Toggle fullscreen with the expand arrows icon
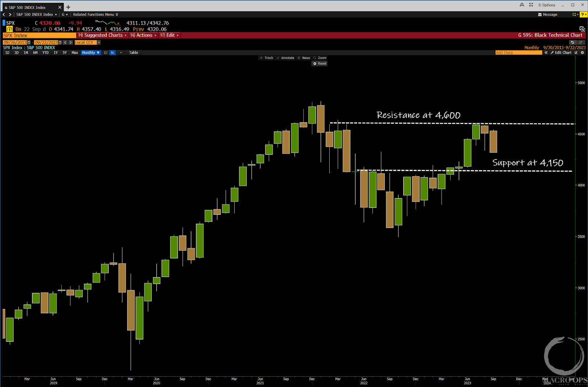The image size is (588, 387). 531,5
